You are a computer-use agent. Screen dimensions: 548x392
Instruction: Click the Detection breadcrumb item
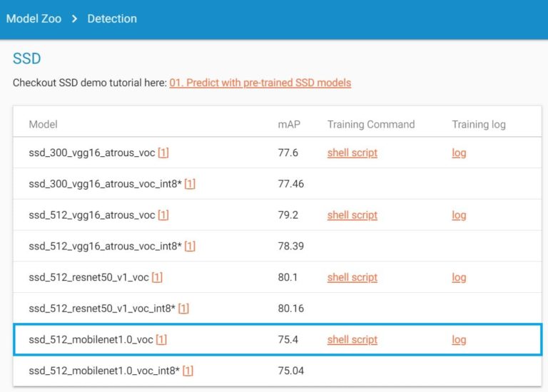[112, 19]
